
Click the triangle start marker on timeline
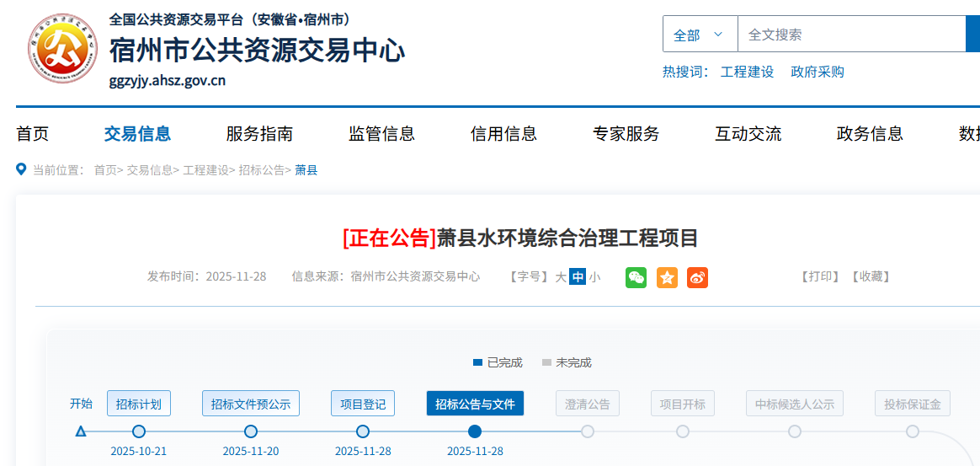coord(81,431)
